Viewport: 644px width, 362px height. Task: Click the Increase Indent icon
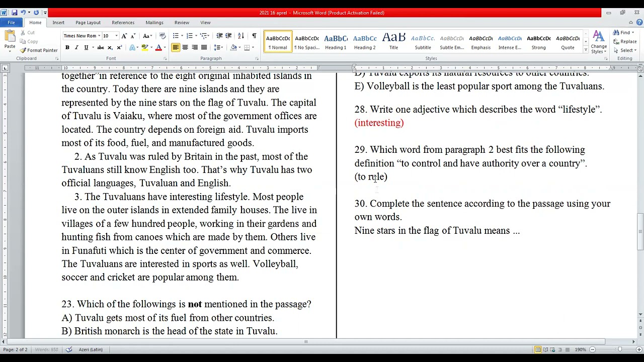[x=228, y=36]
